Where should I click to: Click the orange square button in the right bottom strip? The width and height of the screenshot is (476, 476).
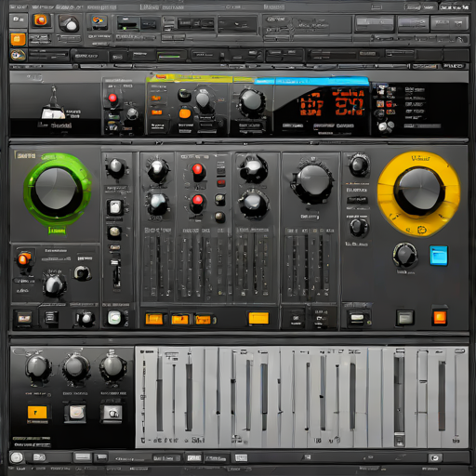pos(440,317)
